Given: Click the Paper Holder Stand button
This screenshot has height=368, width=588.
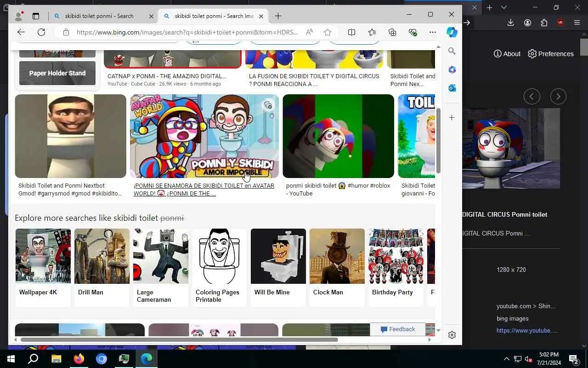Looking at the screenshot, I should (57, 73).
